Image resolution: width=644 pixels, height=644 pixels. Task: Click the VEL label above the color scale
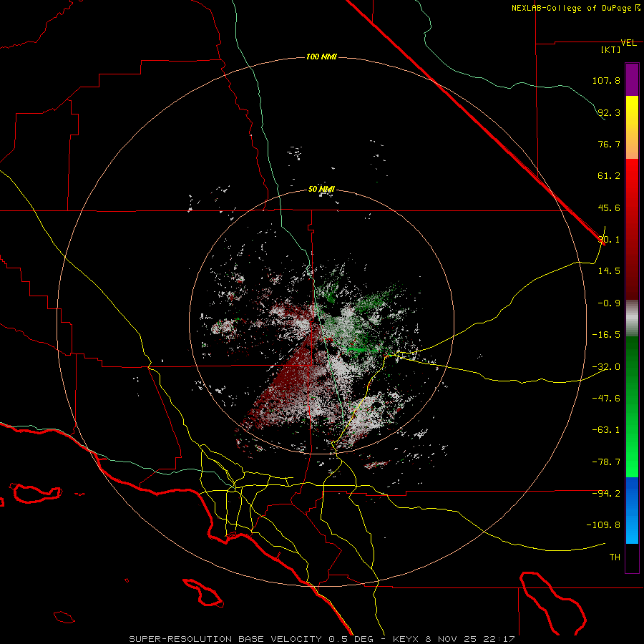point(628,43)
